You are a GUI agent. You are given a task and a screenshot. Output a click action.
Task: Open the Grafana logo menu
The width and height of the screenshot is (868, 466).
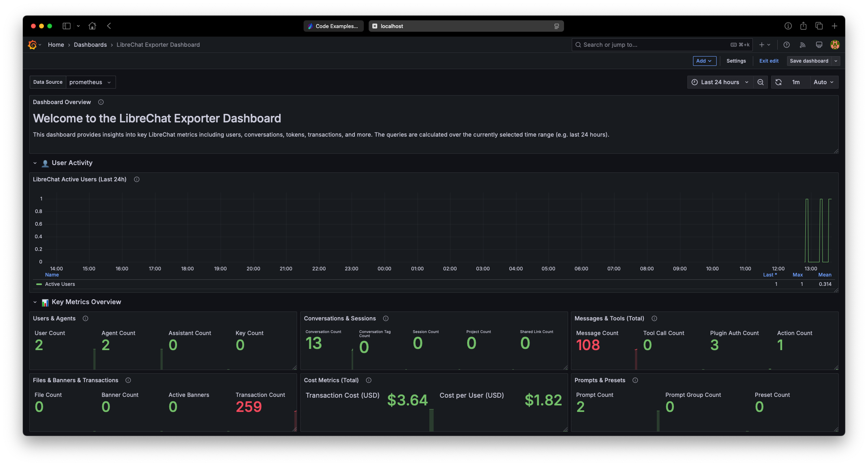tap(33, 45)
